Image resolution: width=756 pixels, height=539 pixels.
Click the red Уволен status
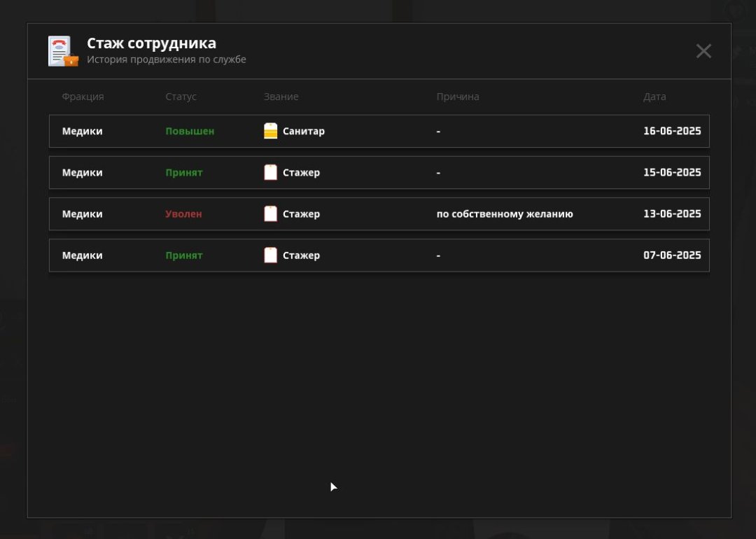[183, 213]
